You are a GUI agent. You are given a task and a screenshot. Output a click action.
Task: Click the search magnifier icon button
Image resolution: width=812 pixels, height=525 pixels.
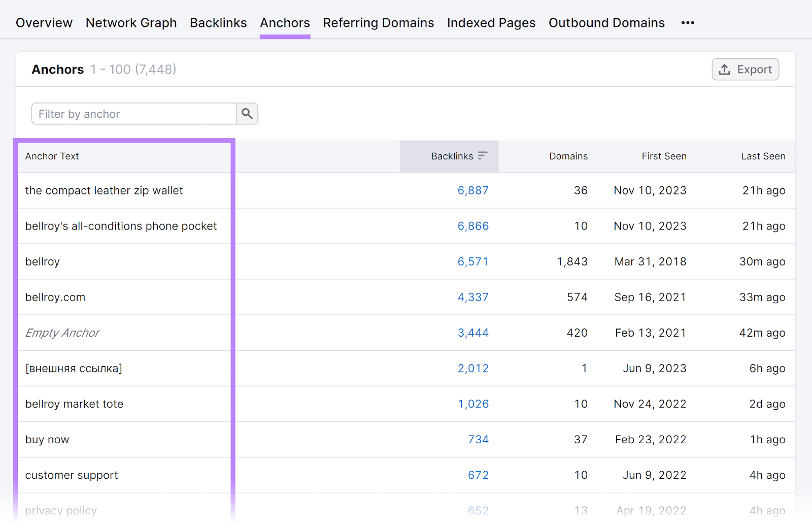[247, 114]
